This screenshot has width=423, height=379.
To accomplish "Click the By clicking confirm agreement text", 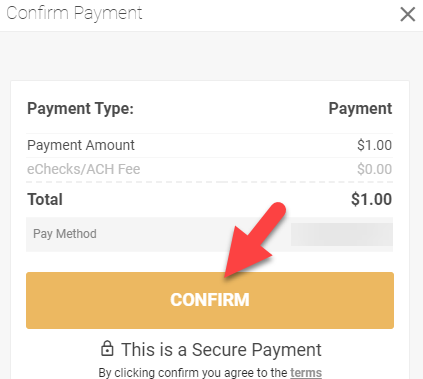I will [193, 373].
